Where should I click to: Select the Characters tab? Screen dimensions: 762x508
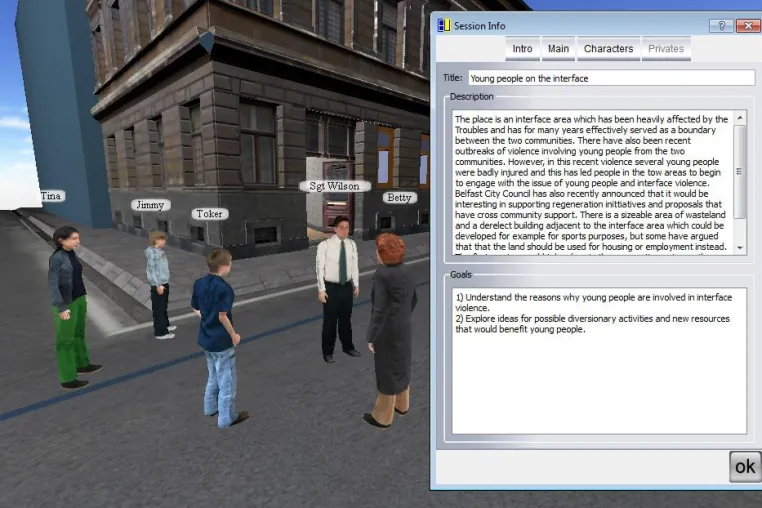[608, 49]
